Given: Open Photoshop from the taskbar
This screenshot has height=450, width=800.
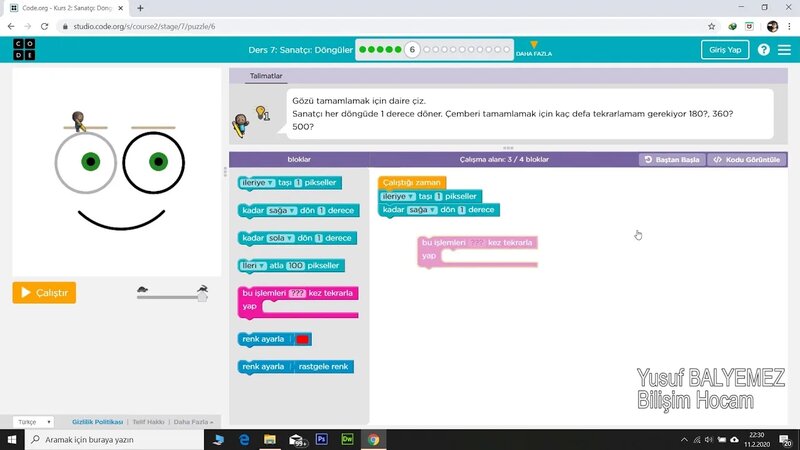Looking at the screenshot, I should click(321, 439).
